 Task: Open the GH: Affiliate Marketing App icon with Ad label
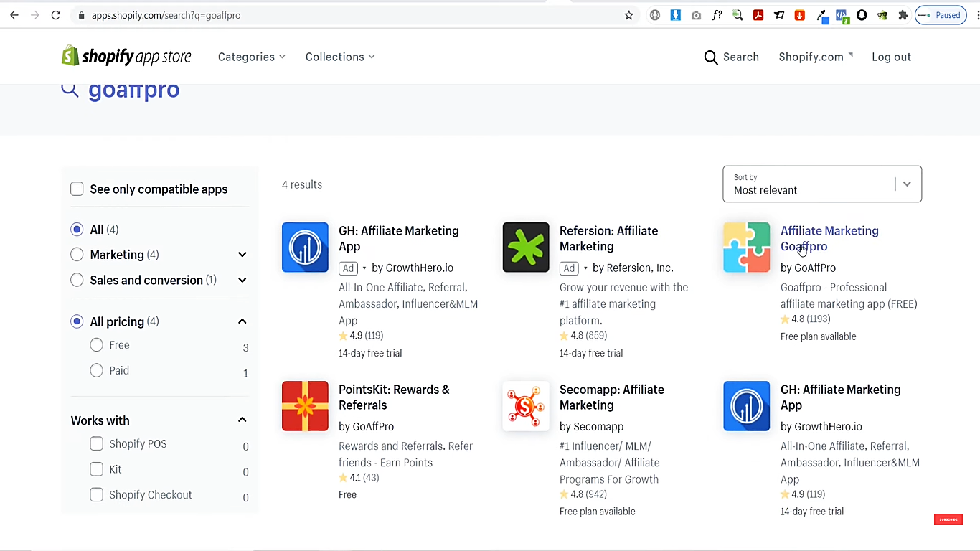pyautogui.click(x=305, y=248)
